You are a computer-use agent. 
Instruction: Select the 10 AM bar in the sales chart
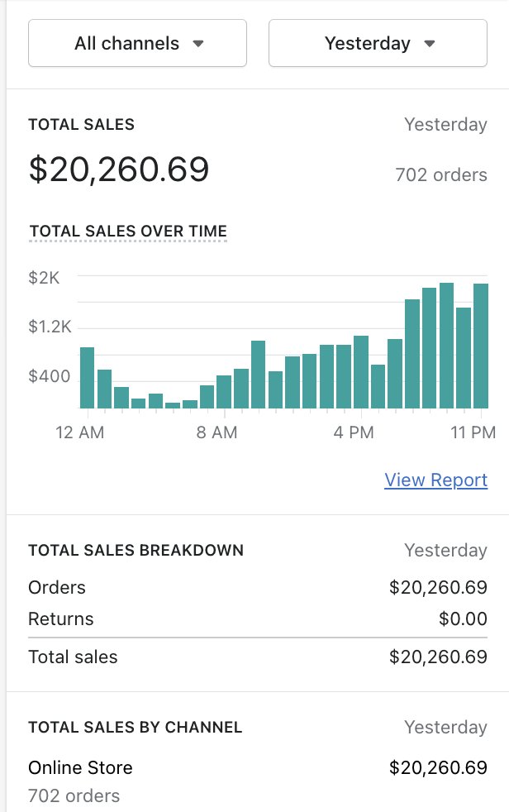(258, 375)
